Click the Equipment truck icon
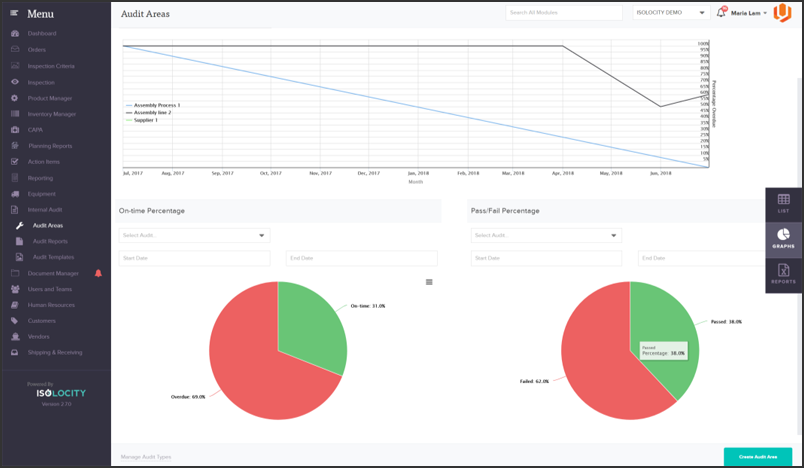Image resolution: width=804 pixels, height=468 pixels. (x=15, y=194)
